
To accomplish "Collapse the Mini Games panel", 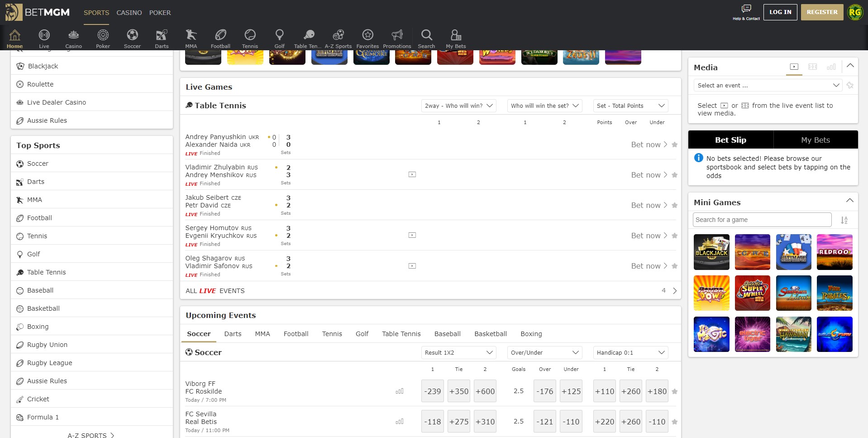I will (x=850, y=201).
